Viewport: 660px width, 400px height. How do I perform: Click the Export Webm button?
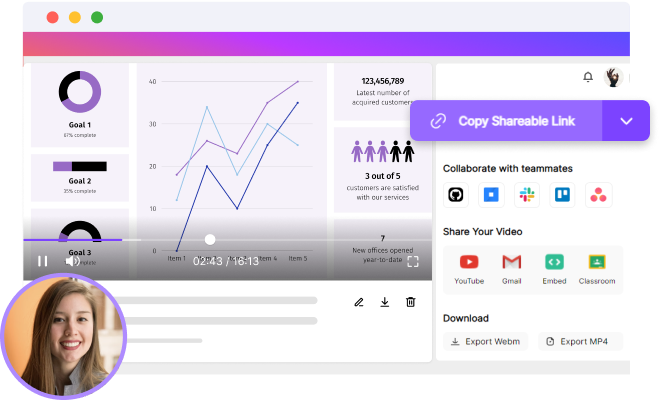pyautogui.click(x=485, y=341)
